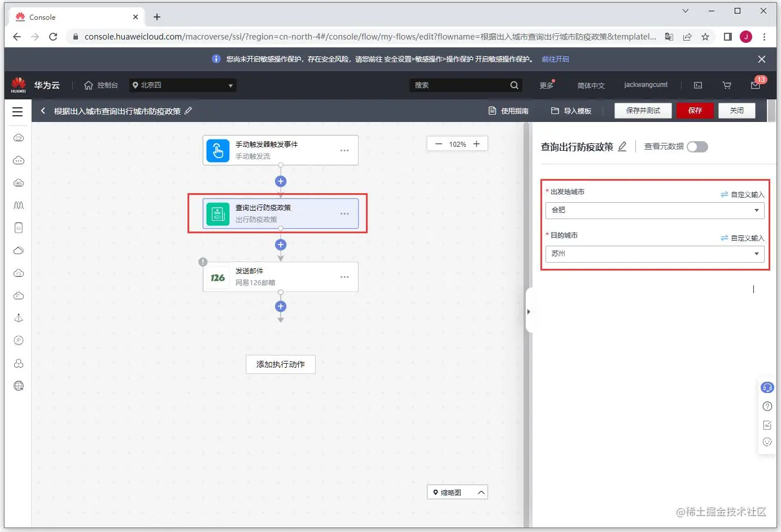Click the warning badge on 发送邮件 node
This screenshot has width=781, height=532.
coord(203,262)
